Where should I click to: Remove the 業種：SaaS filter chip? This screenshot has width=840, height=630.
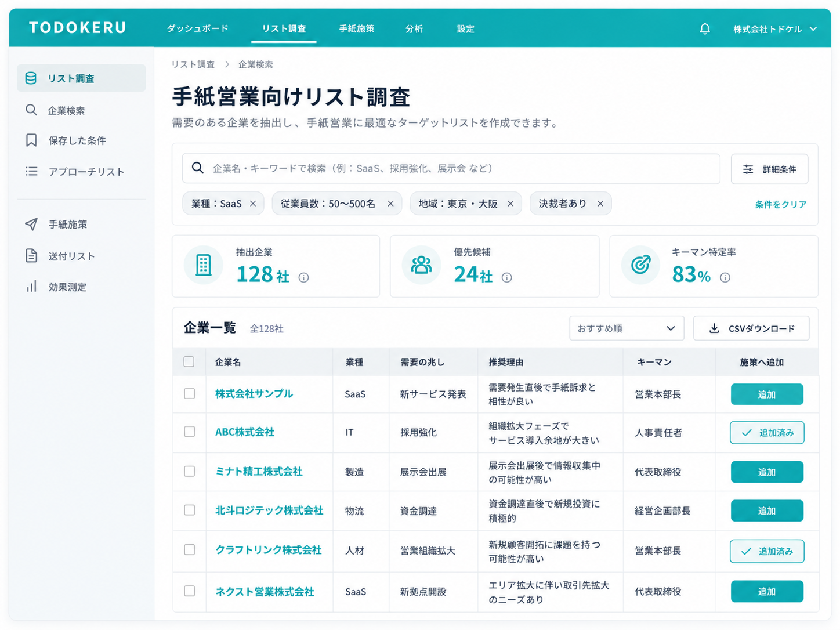click(x=253, y=204)
